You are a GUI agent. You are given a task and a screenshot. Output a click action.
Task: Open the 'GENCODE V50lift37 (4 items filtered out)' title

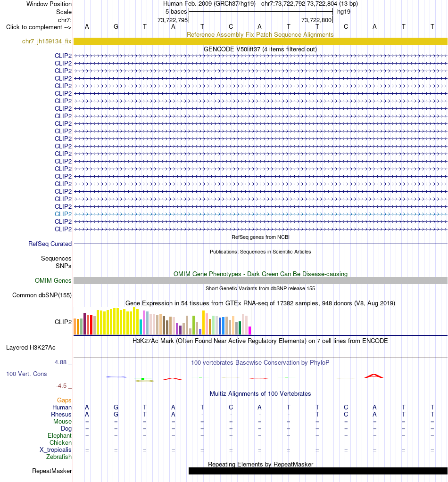pyautogui.click(x=260, y=49)
